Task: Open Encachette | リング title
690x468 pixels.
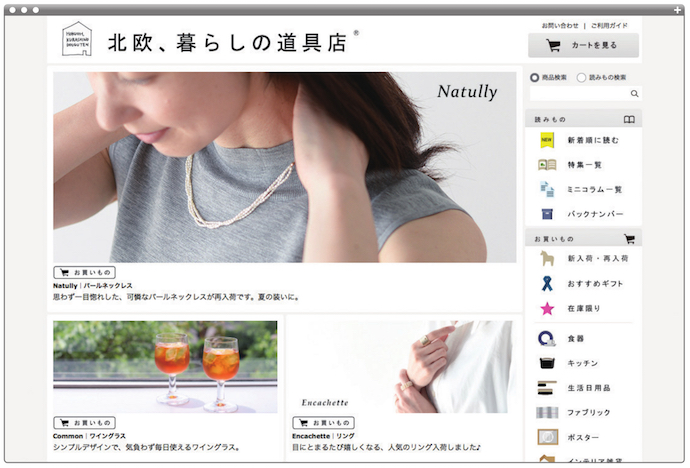Action: point(323,436)
